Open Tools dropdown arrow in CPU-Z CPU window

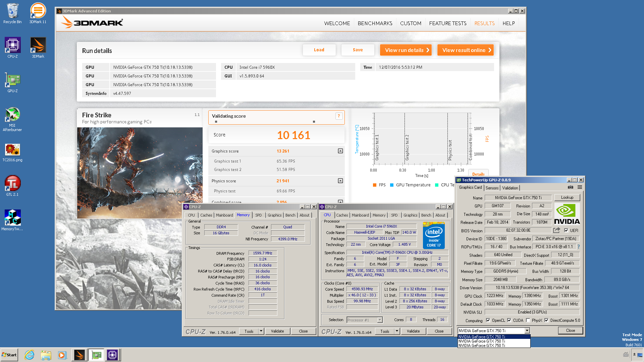point(397,331)
